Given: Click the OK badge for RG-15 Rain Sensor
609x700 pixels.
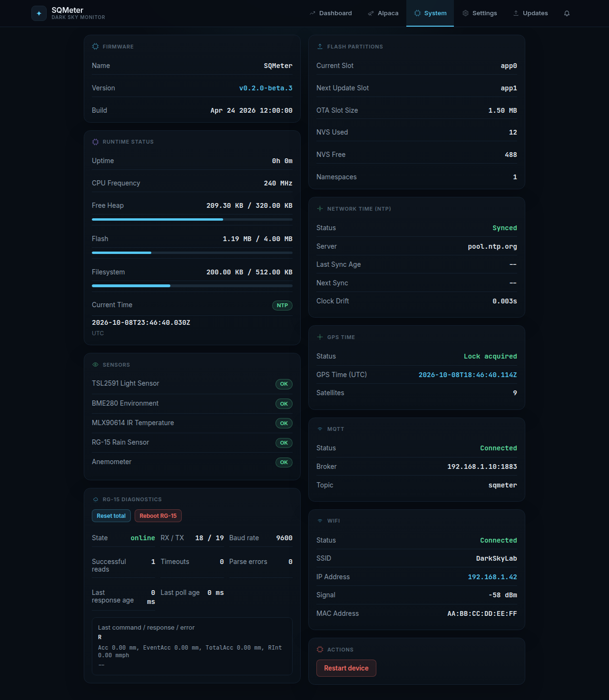Looking at the screenshot, I should pos(284,443).
